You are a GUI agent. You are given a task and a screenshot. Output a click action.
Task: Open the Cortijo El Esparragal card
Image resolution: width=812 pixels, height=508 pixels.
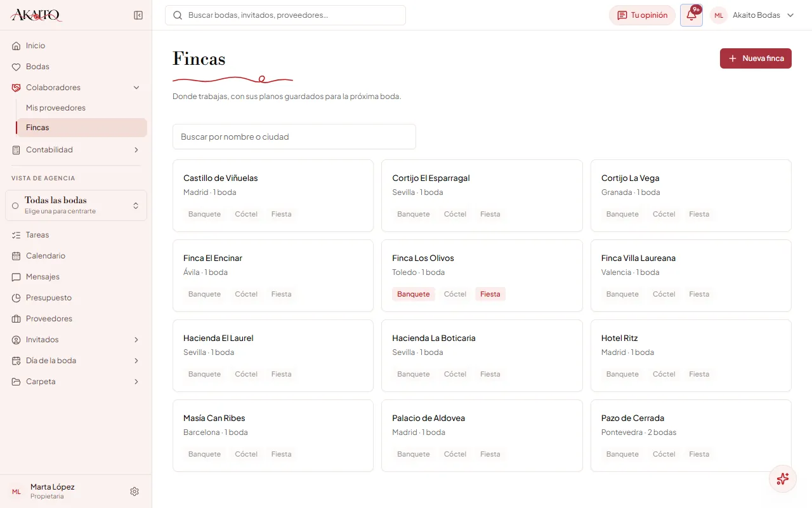pos(482,196)
